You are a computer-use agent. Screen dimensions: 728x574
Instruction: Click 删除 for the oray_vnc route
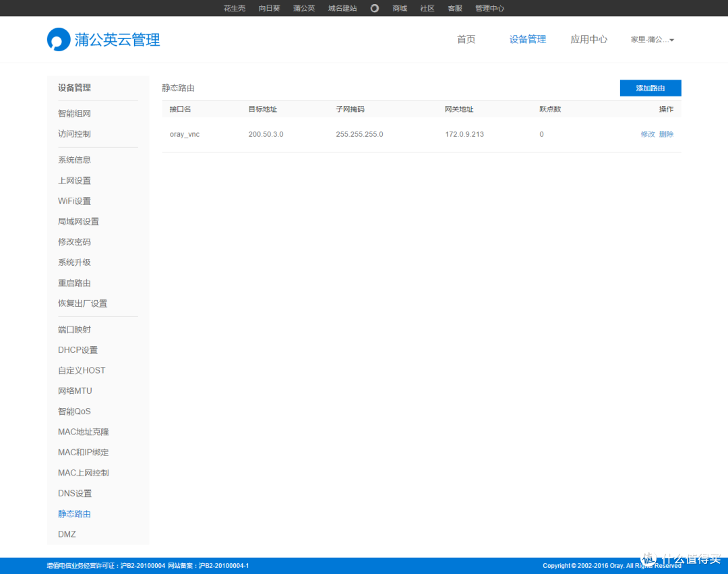pos(666,134)
